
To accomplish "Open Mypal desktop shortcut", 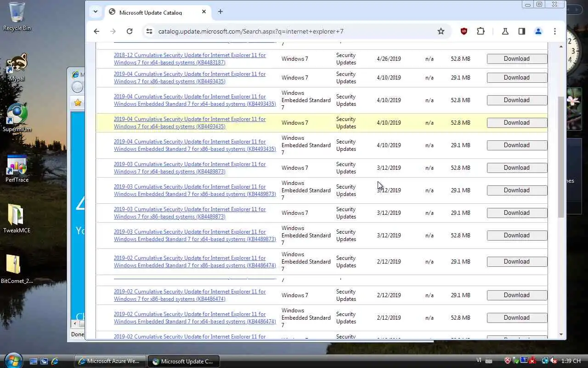I will [17, 67].
